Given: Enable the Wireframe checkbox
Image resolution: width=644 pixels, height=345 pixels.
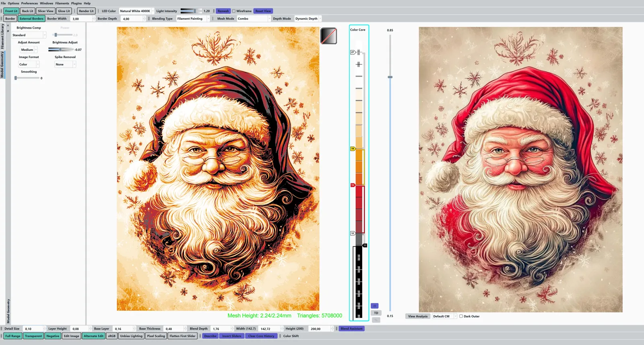Looking at the screenshot, I should tap(234, 11).
